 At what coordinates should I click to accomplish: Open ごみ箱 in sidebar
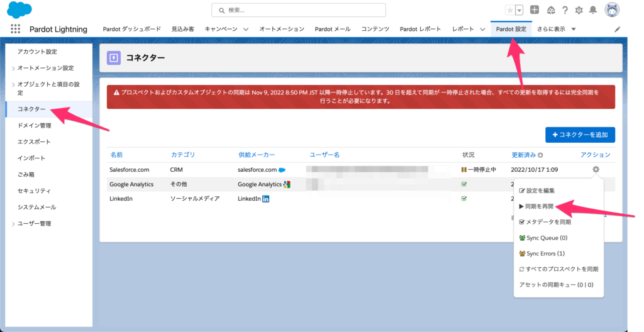point(26,175)
